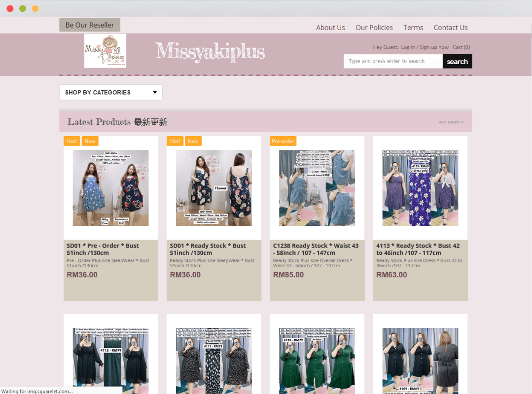Open the 4113 purple floral dress thumbnail

tap(420, 188)
